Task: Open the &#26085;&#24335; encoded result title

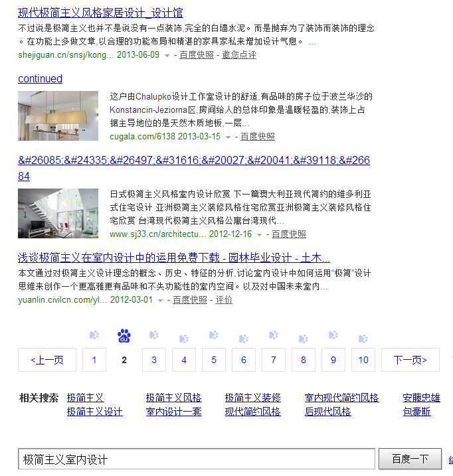Action: pos(194,168)
